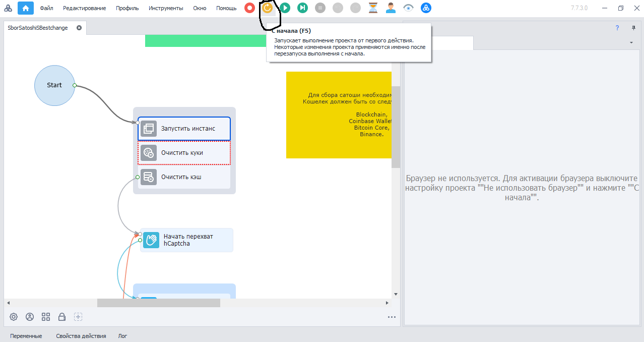
Task: Select the Запустить инстанс action
Action: 184,129
